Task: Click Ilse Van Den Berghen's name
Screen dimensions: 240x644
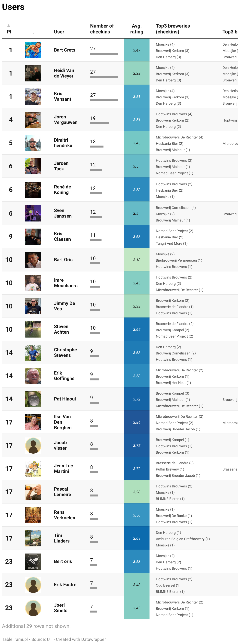Action: 63,422
